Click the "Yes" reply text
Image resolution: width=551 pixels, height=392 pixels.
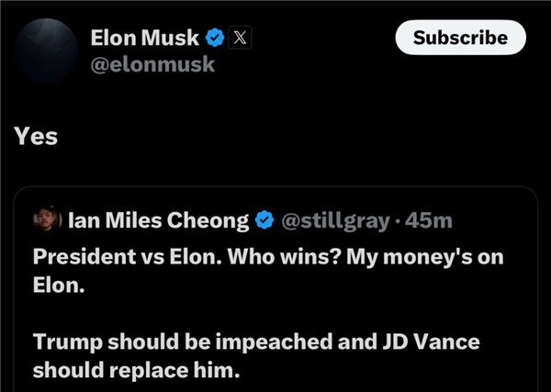[x=36, y=137]
